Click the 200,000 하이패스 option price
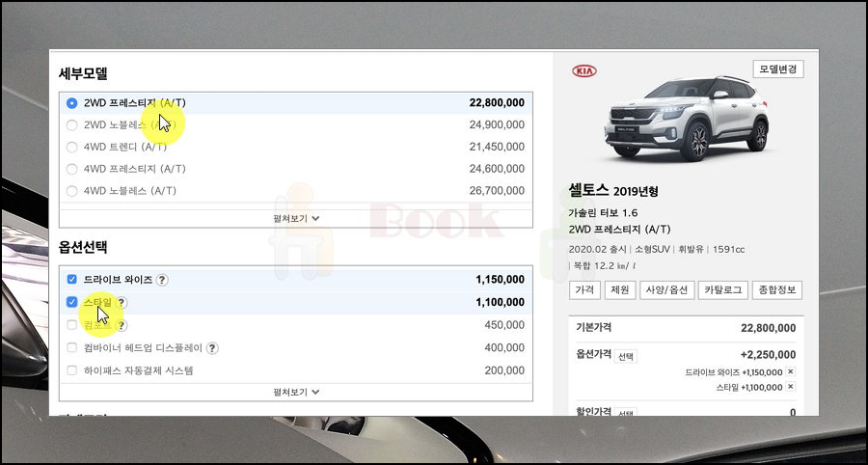Image resolution: width=868 pixels, height=465 pixels. (x=504, y=370)
